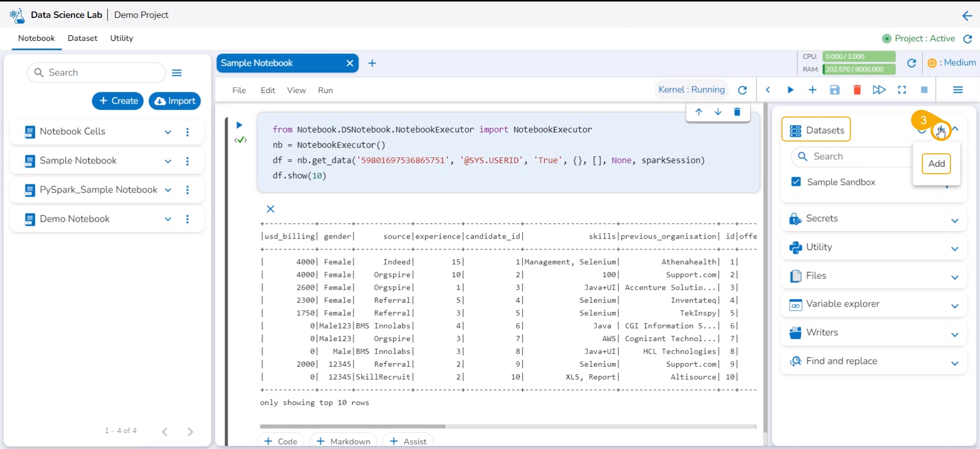Viewport: 980px width, 449px height.
Task: Expand the Demo Notebook dropdown chevron
Action: pos(168,219)
